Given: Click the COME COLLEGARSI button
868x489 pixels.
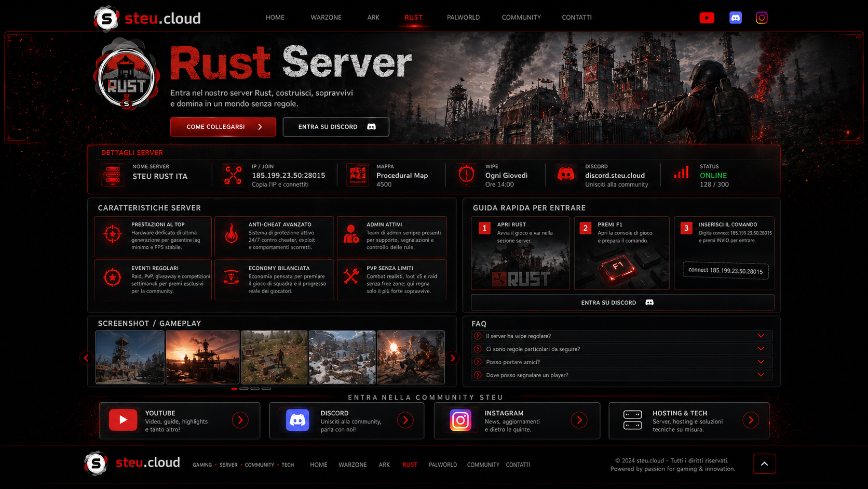Looking at the screenshot, I should pyautogui.click(x=223, y=127).
